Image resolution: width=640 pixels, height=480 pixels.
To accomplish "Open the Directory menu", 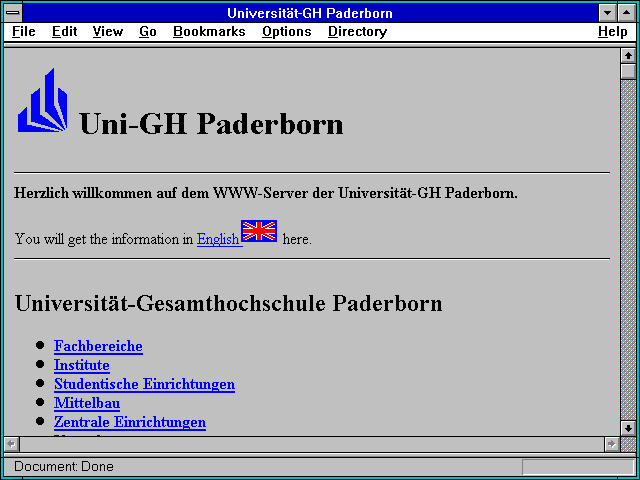I will click(357, 32).
